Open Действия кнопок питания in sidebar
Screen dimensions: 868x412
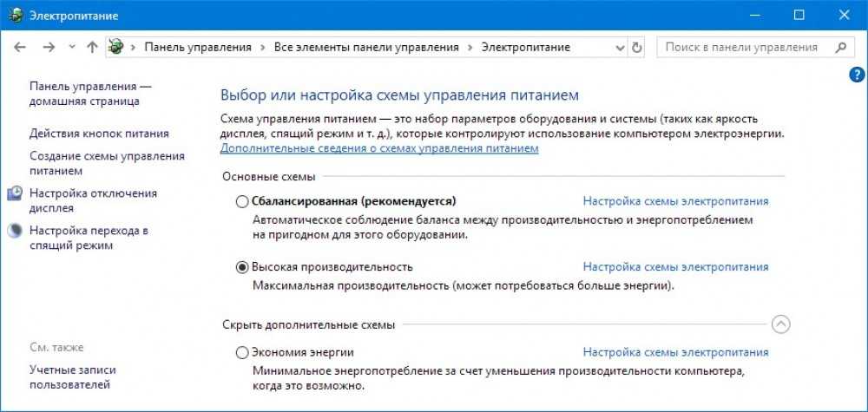pos(99,134)
